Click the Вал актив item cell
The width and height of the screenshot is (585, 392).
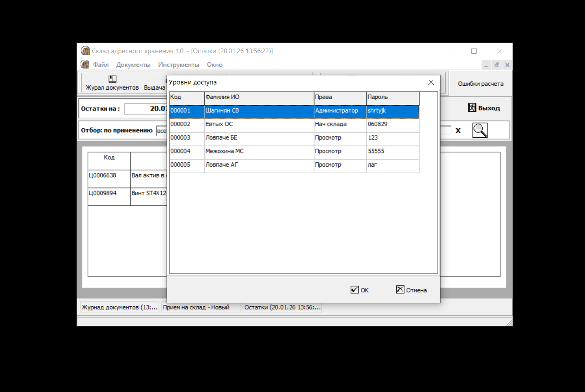click(149, 179)
